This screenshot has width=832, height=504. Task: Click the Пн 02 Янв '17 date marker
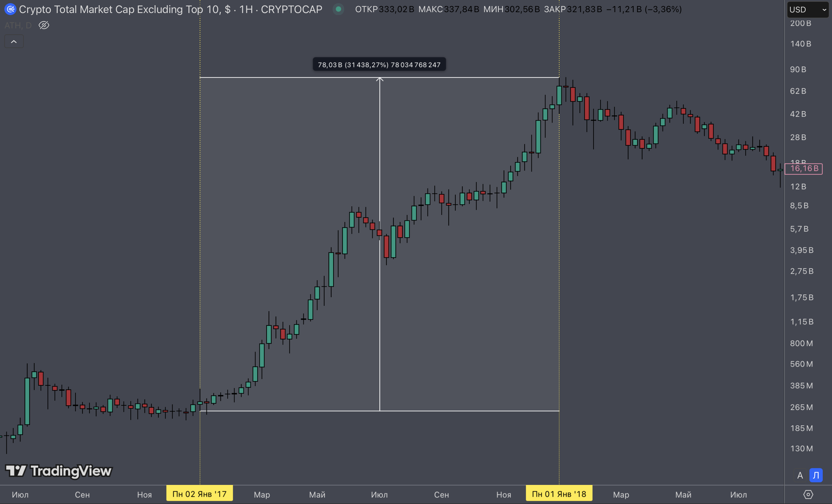[x=199, y=494]
